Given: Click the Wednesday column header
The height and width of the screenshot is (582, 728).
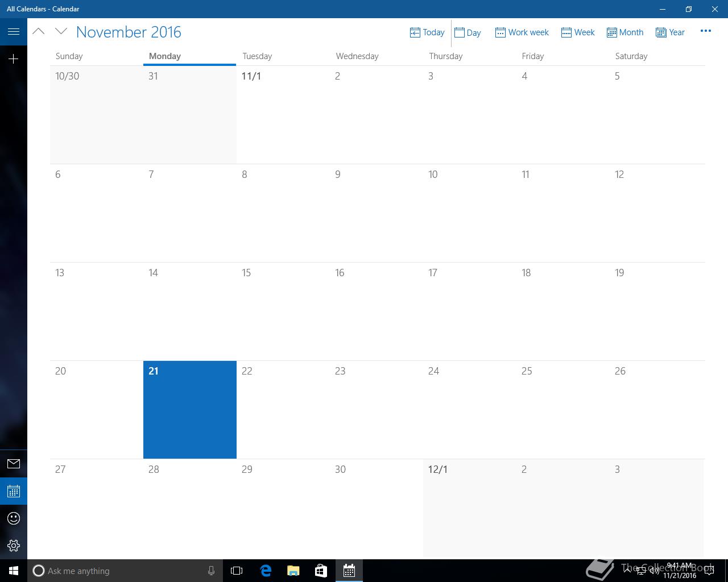Looking at the screenshot, I should click(357, 56).
